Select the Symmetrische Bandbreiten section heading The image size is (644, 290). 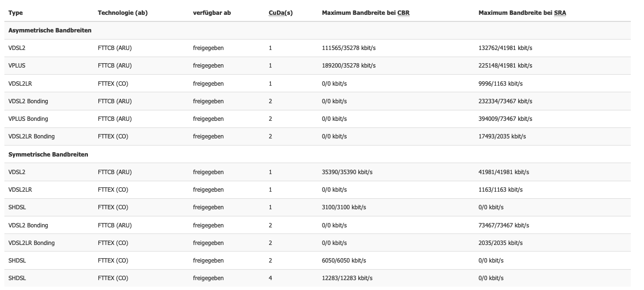pos(48,154)
